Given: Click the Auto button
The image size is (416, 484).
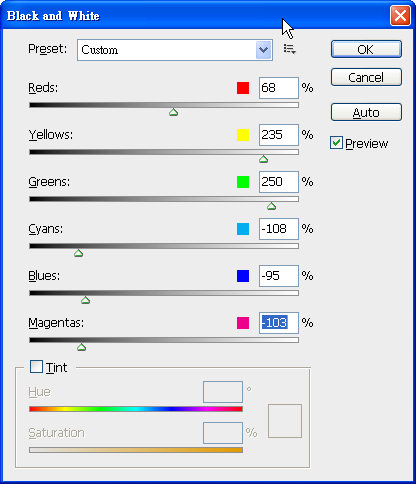Looking at the screenshot, I should (366, 112).
